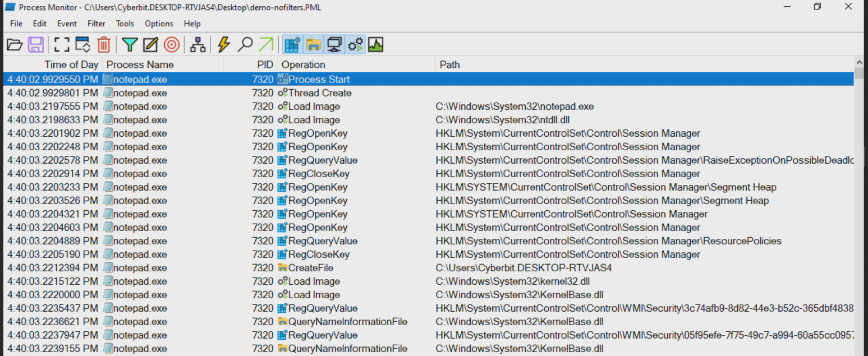Click the Find magnifying glass icon
The height and width of the screenshot is (356, 868).
245,45
